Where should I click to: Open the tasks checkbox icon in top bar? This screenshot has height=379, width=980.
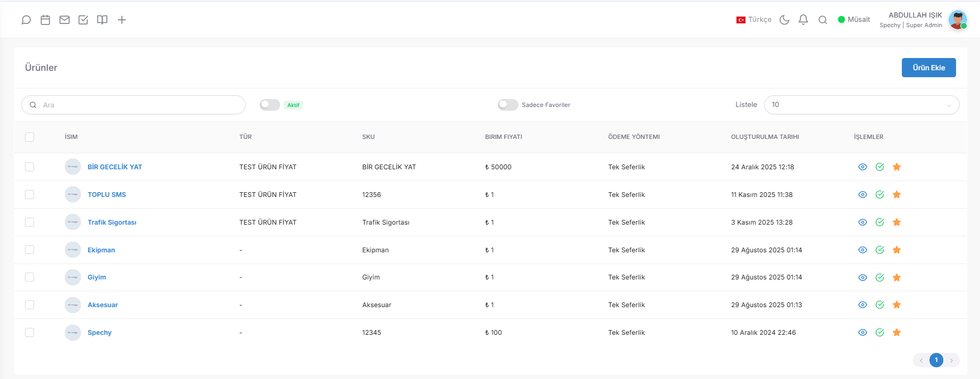83,20
